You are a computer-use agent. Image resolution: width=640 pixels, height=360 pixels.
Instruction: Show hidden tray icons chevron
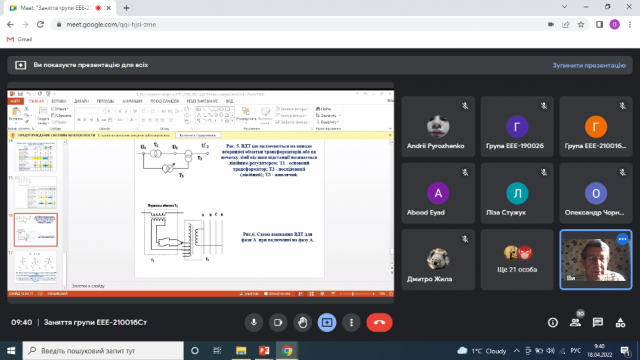coord(517,351)
